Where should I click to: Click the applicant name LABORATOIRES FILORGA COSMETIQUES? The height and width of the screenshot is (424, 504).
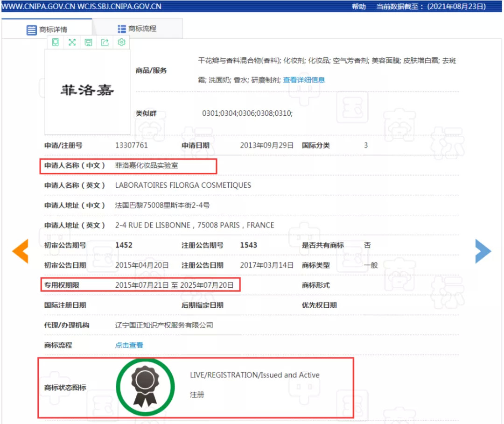click(183, 185)
